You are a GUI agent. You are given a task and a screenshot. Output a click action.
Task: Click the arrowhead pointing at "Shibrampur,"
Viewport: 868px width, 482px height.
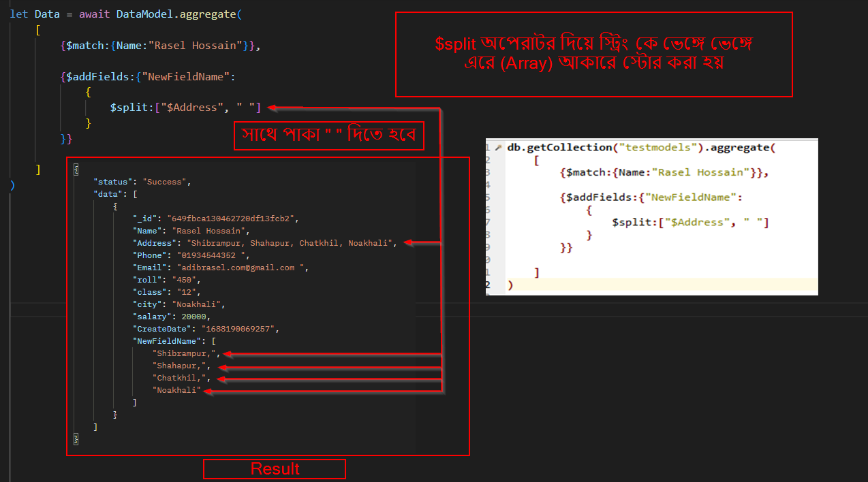point(228,353)
